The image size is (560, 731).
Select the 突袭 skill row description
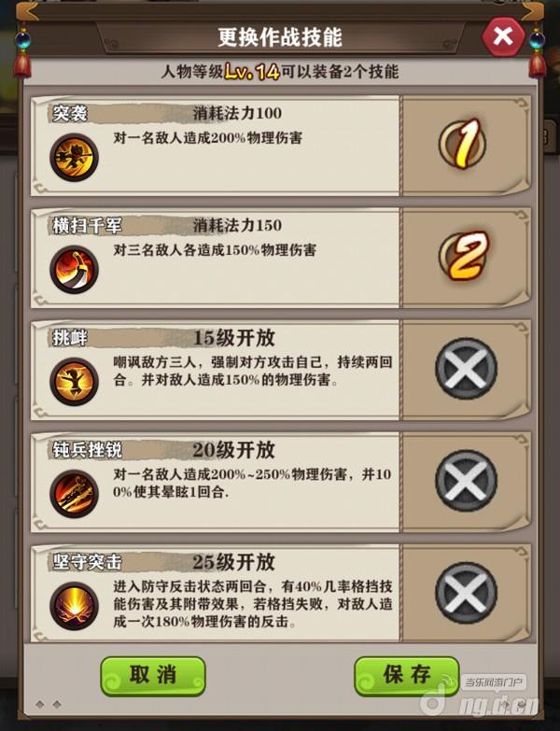[x=208, y=138]
